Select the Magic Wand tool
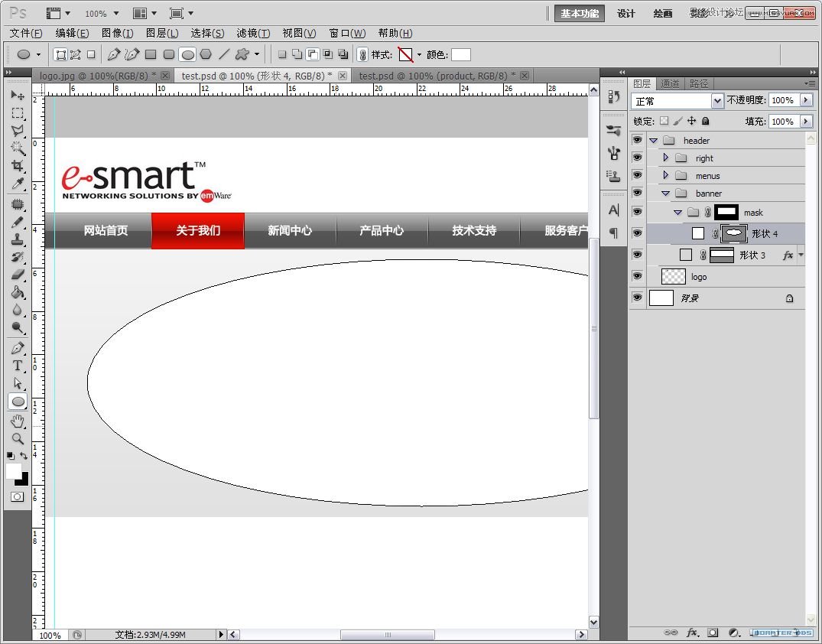This screenshot has height=644, width=822. point(18,148)
